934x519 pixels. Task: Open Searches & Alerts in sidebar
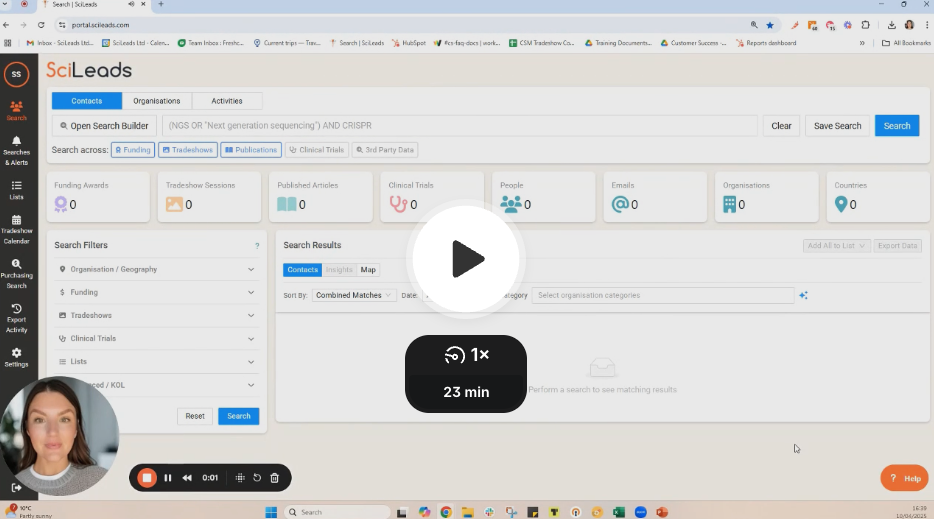pyautogui.click(x=16, y=151)
